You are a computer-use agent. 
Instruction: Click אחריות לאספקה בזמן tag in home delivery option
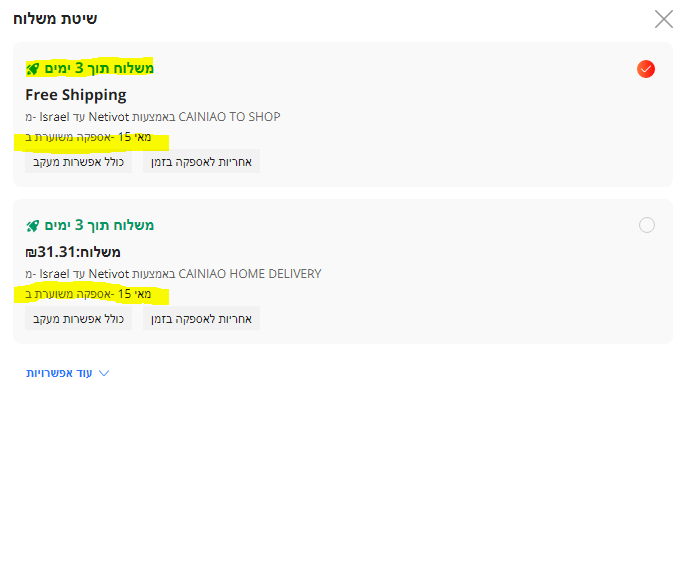[x=201, y=319]
